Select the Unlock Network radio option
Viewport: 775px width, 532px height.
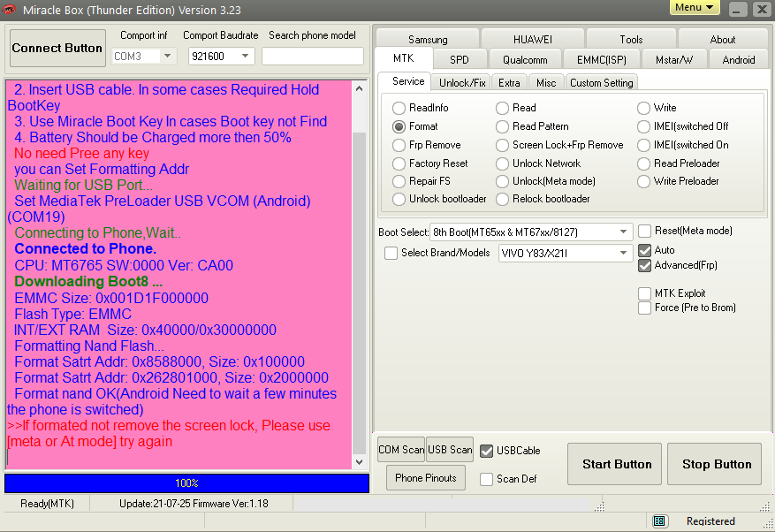coord(502,163)
